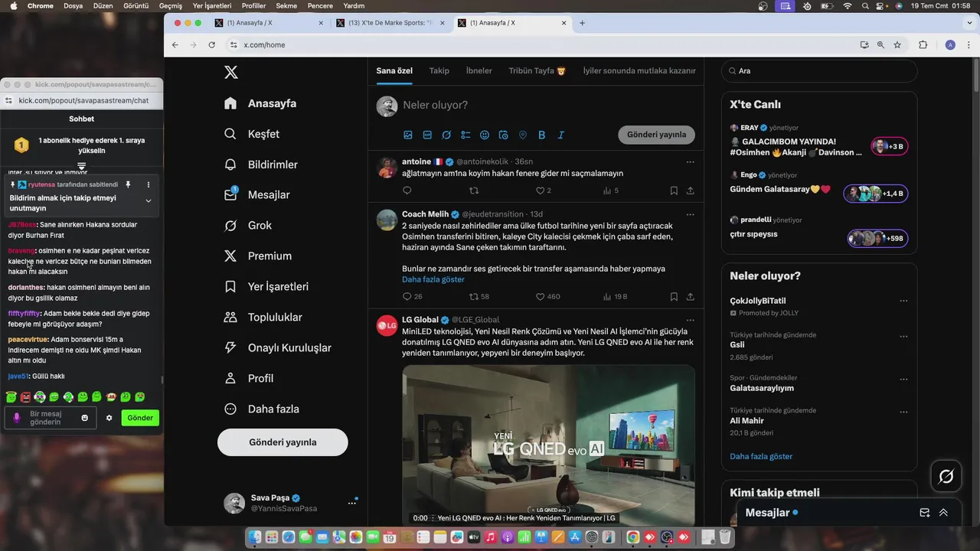Open Topluluklar communities page
This screenshot has width=980, height=551.
click(x=263, y=318)
